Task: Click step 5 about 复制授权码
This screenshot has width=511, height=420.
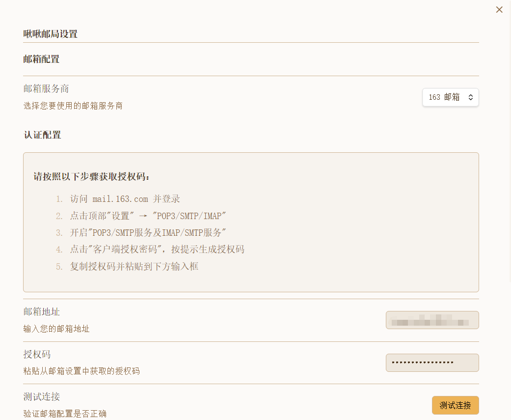Action: point(134,266)
